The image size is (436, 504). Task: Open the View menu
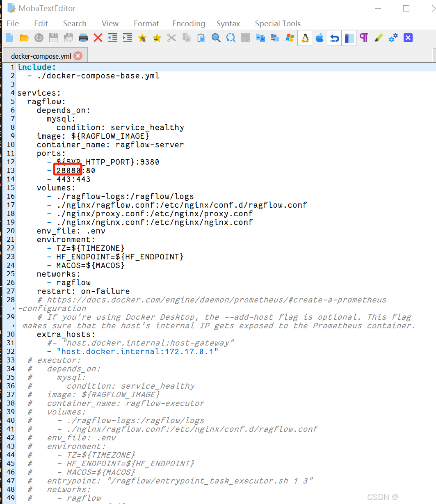[110, 23]
